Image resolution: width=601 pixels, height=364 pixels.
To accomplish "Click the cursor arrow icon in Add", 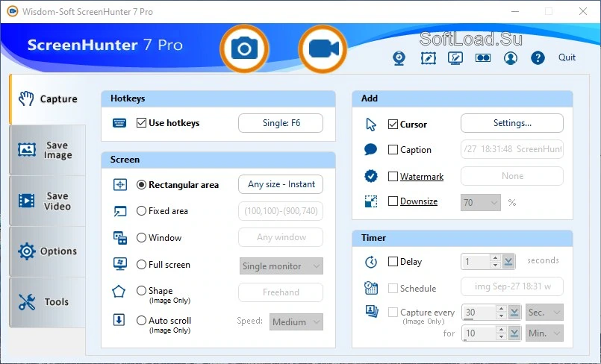I will tap(371, 125).
